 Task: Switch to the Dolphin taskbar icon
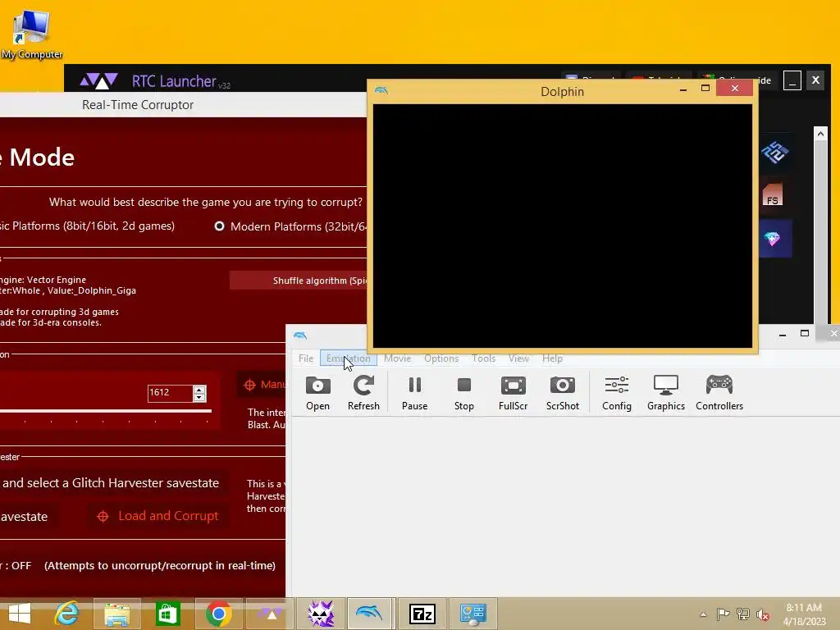pyautogui.click(x=371, y=614)
